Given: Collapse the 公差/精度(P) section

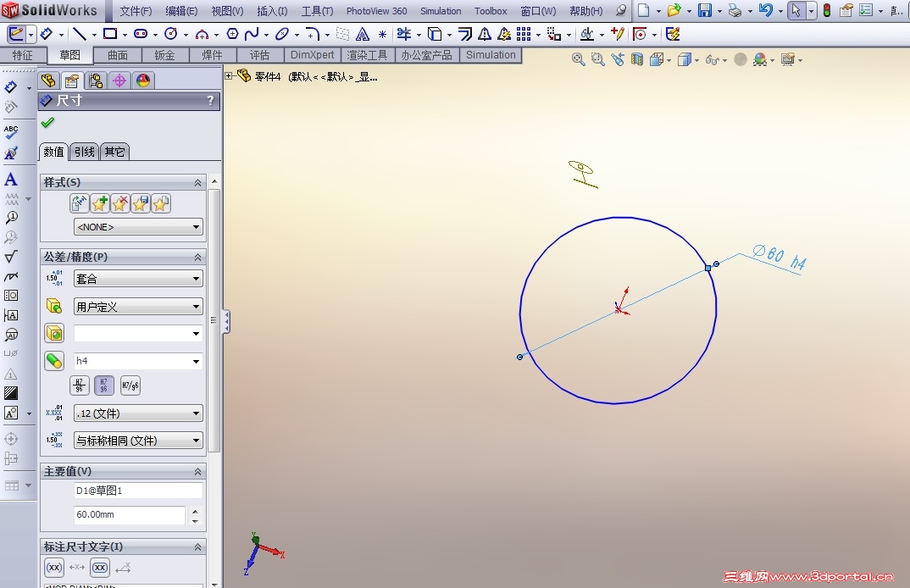Looking at the screenshot, I should [x=198, y=257].
